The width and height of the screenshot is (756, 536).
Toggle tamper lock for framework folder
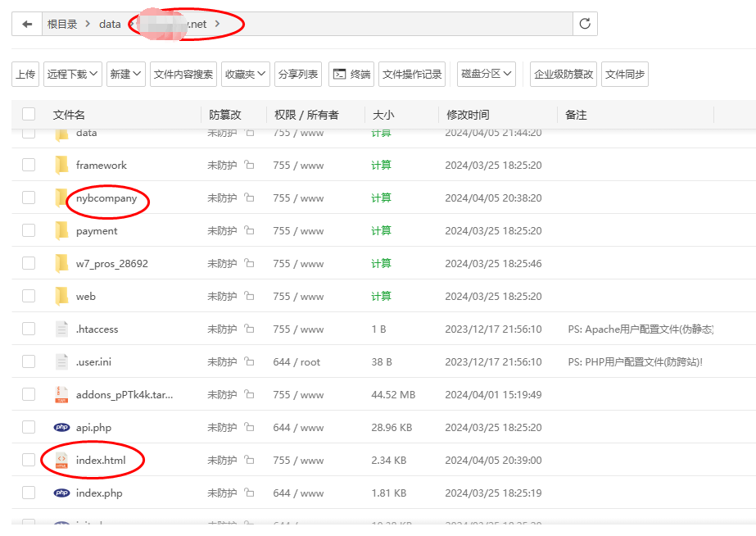[249, 165]
